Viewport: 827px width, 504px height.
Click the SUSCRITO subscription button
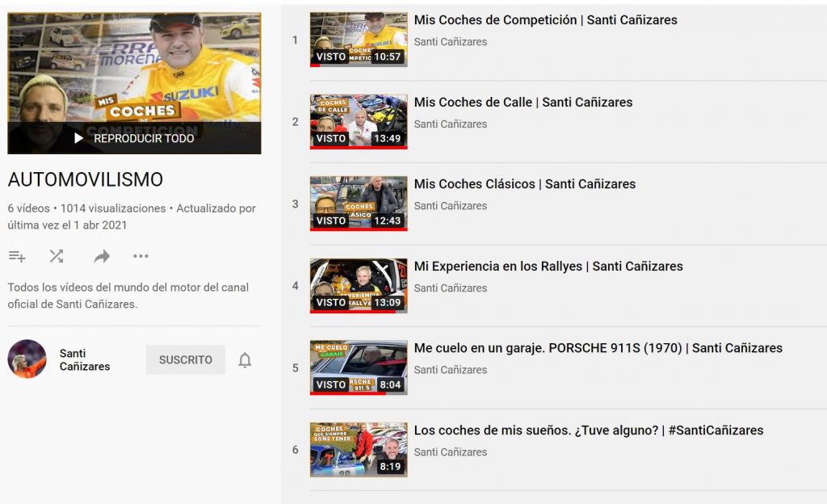pos(185,360)
